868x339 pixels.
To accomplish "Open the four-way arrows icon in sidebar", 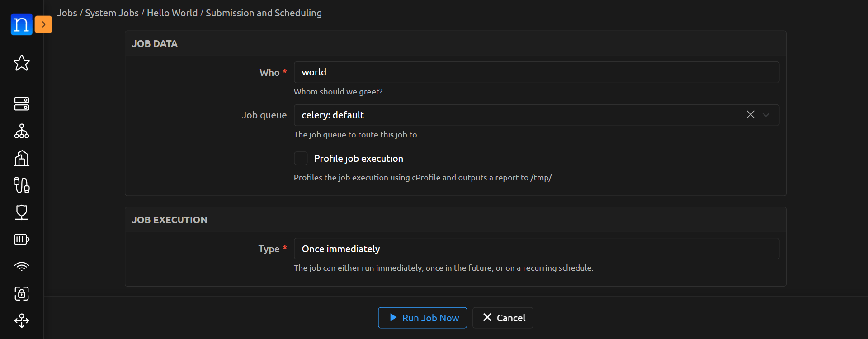I will pos(22,321).
